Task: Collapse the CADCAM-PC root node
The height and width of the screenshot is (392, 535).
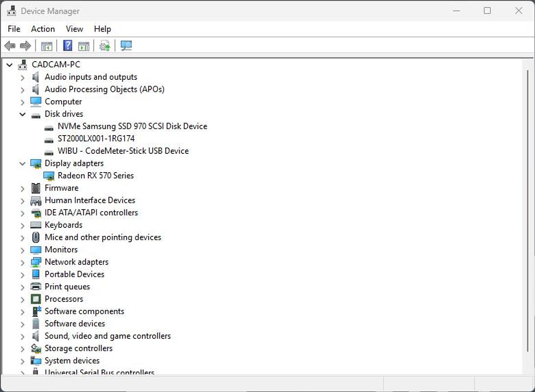Action: (10, 65)
